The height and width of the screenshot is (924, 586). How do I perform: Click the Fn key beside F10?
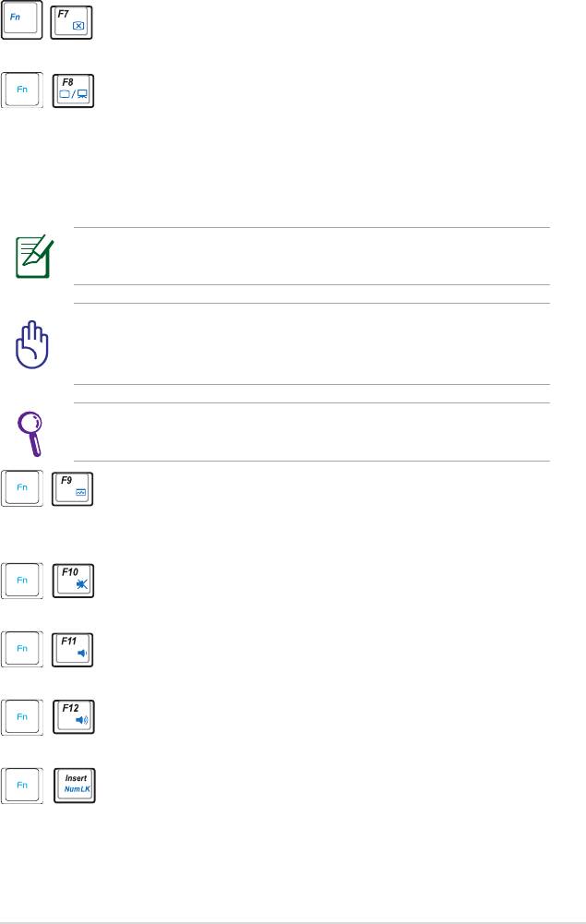tap(22, 583)
